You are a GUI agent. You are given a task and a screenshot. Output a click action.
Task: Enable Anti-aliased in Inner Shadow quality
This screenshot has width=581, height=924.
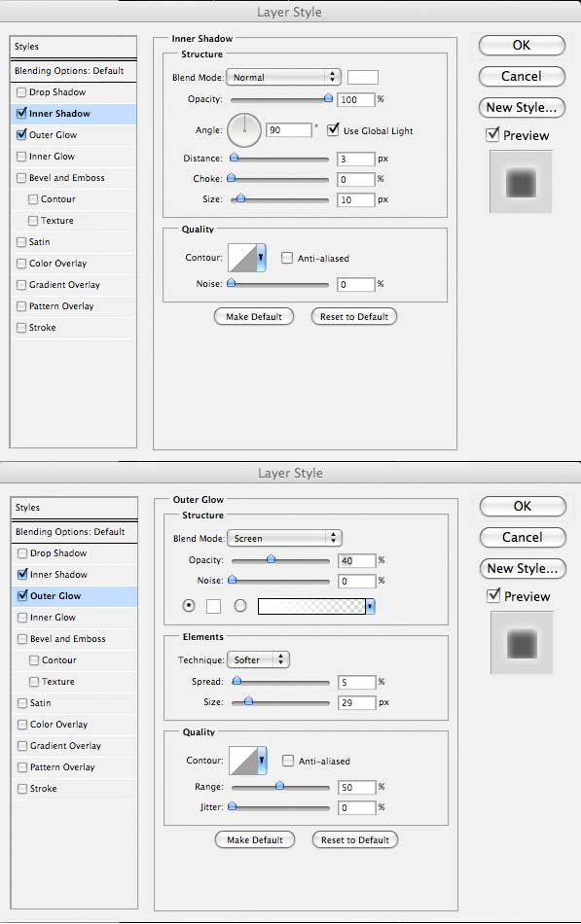pos(287,258)
